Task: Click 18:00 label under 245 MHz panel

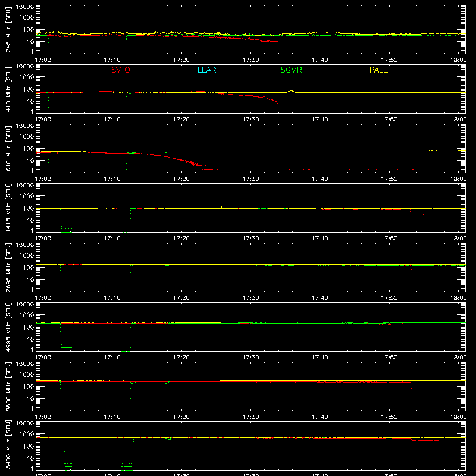Action: tap(458, 60)
